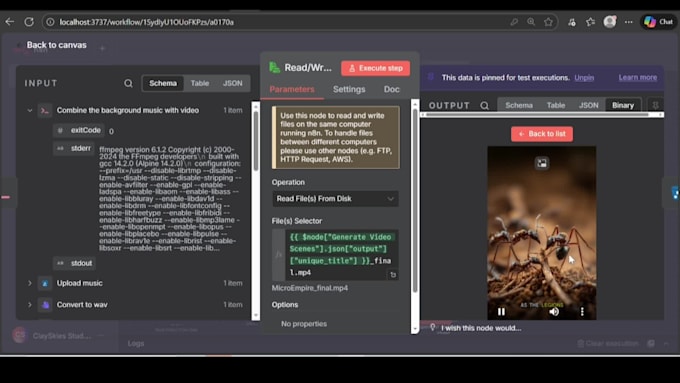This screenshot has width=680, height=383.
Task: Open site information icon in address bar
Action: (x=50, y=22)
